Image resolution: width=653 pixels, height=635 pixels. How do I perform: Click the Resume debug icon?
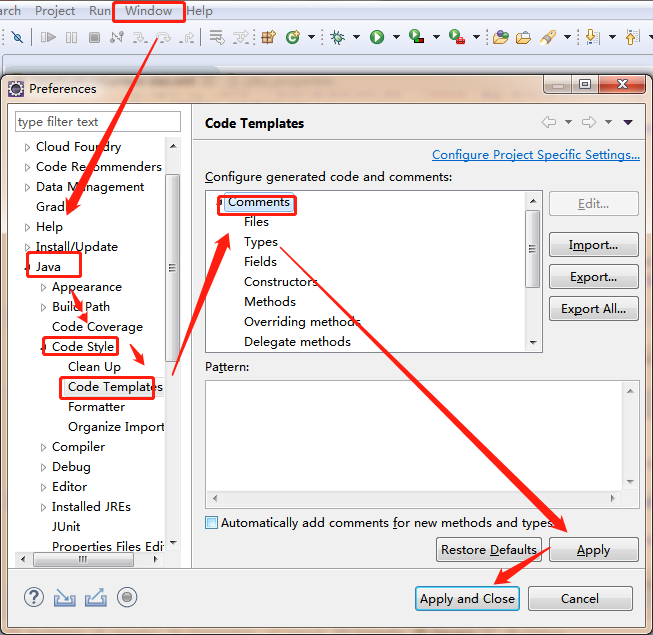48,37
